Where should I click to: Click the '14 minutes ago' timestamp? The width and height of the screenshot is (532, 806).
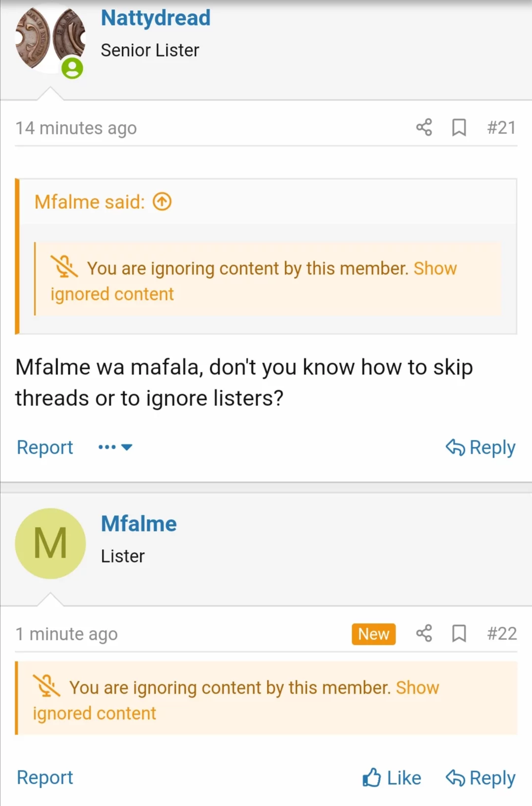click(76, 128)
